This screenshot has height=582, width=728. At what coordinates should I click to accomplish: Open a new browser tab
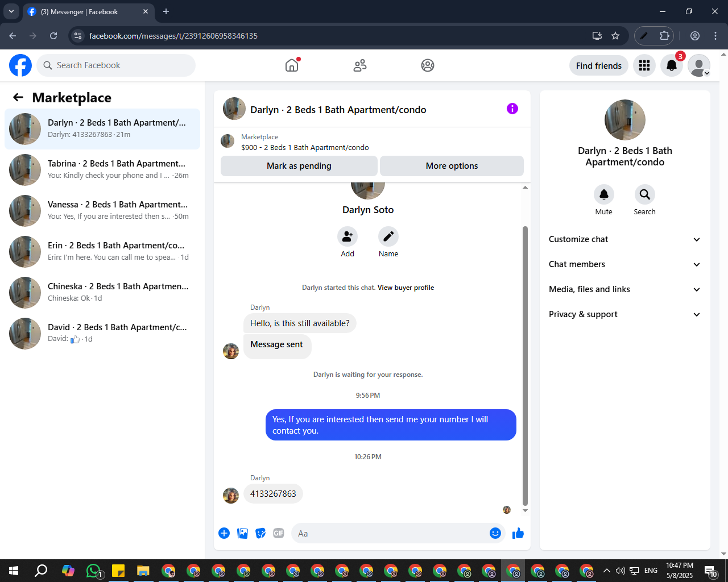[166, 11]
